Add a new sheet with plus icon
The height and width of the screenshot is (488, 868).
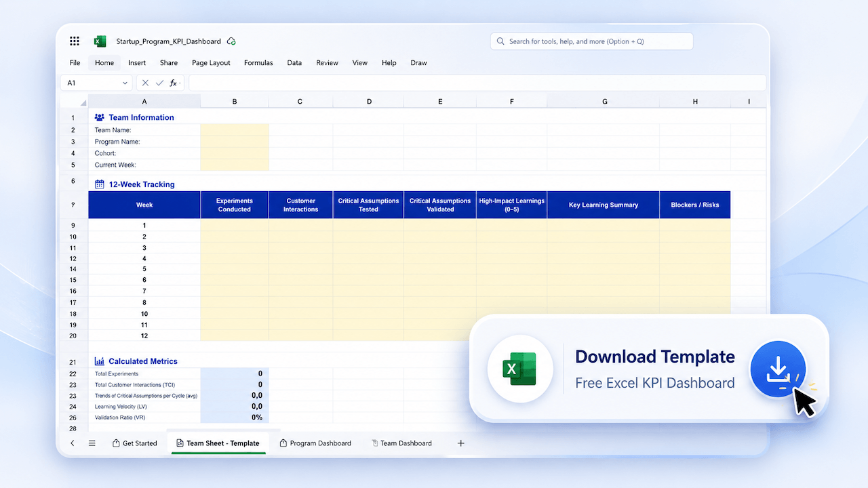coord(461,443)
